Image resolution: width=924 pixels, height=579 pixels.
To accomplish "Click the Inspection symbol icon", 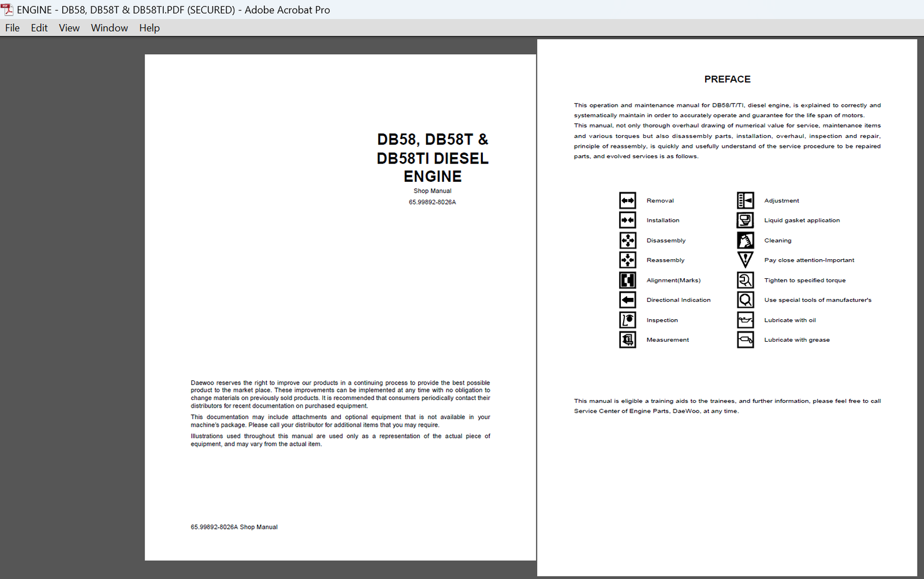I will point(628,320).
